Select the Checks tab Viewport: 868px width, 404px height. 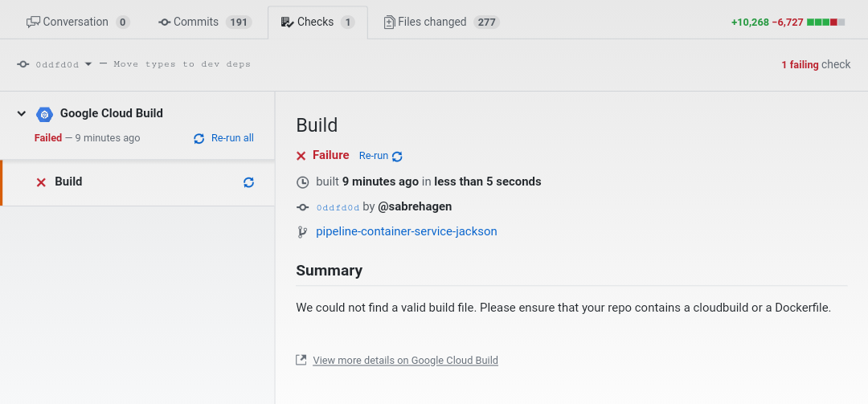(317, 22)
